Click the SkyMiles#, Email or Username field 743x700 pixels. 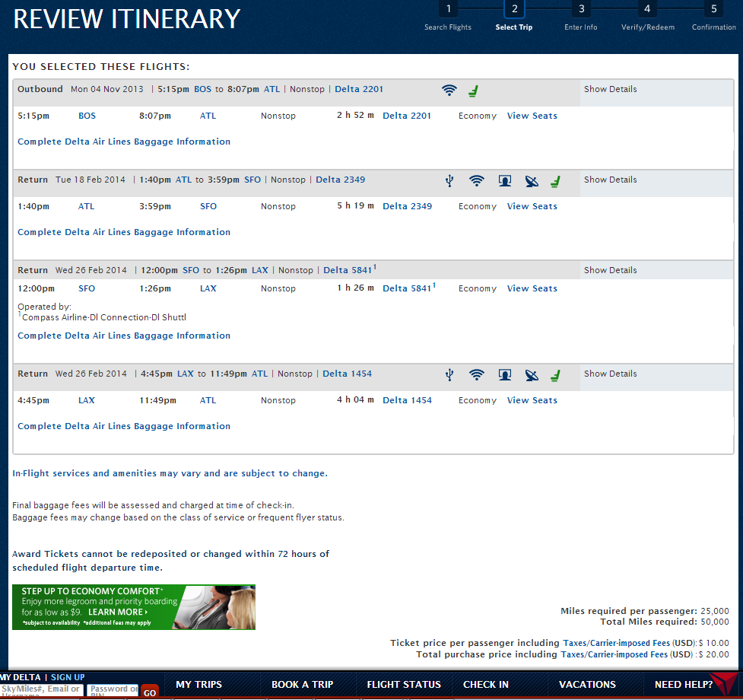pyautogui.click(x=42, y=690)
